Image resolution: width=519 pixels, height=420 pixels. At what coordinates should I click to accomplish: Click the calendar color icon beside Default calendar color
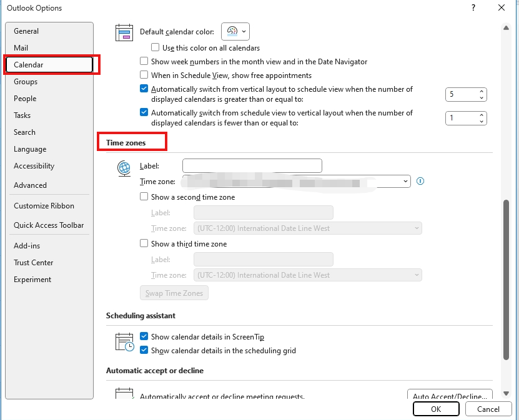click(x=124, y=32)
